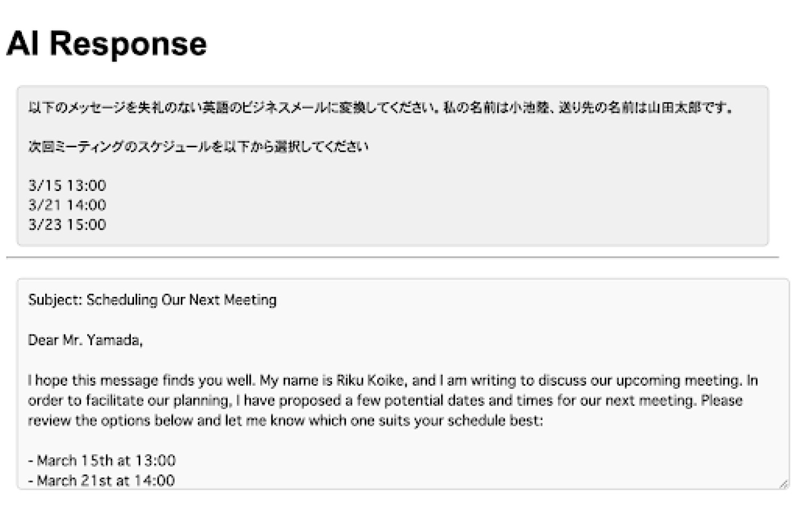The image size is (798, 532).
Task: Click the 3/23 15:00 option in the prompt box
Action: (67, 225)
